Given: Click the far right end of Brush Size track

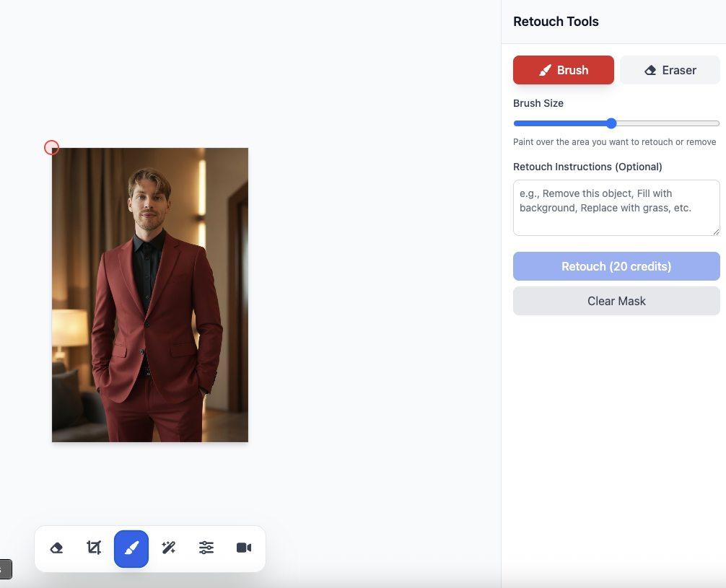Looking at the screenshot, I should (717, 123).
